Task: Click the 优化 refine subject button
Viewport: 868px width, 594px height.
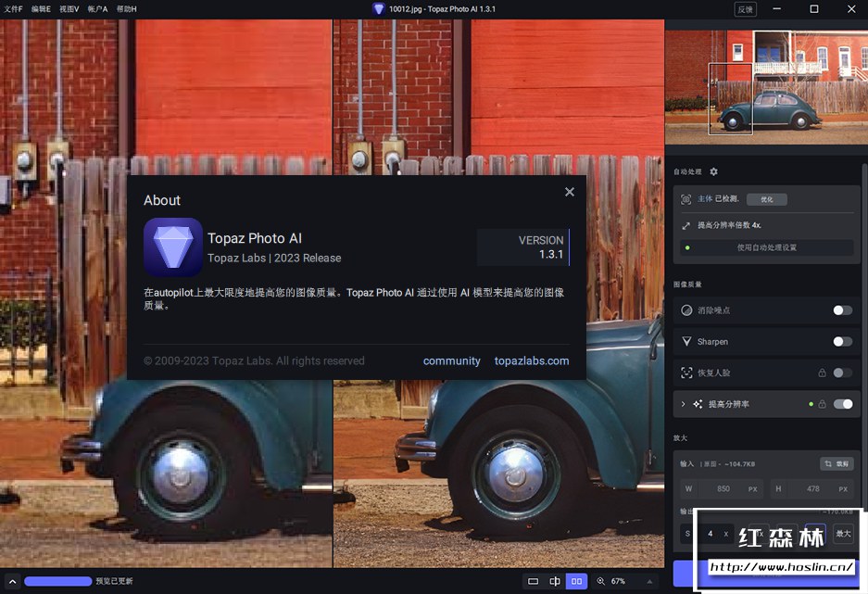Action: 767,199
